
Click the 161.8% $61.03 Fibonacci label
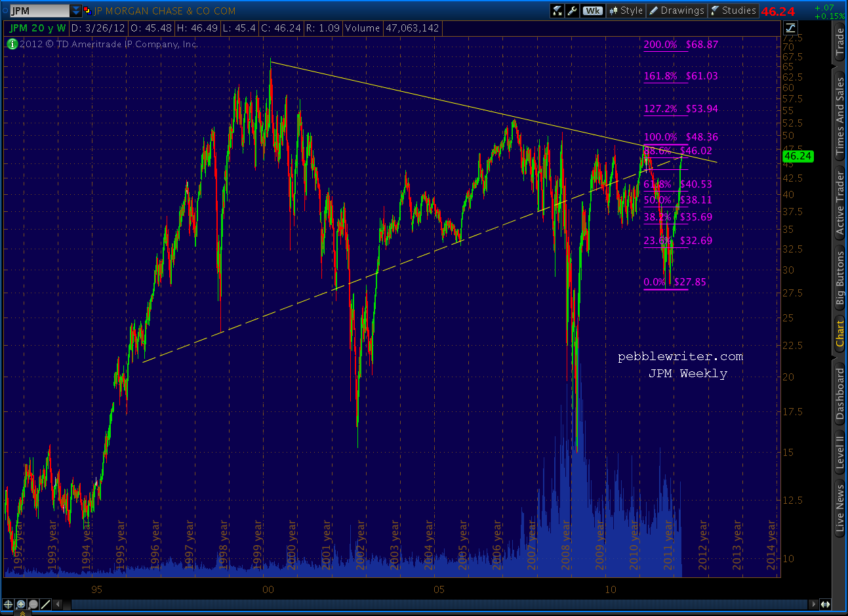pyautogui.click(x=681, y=76)
